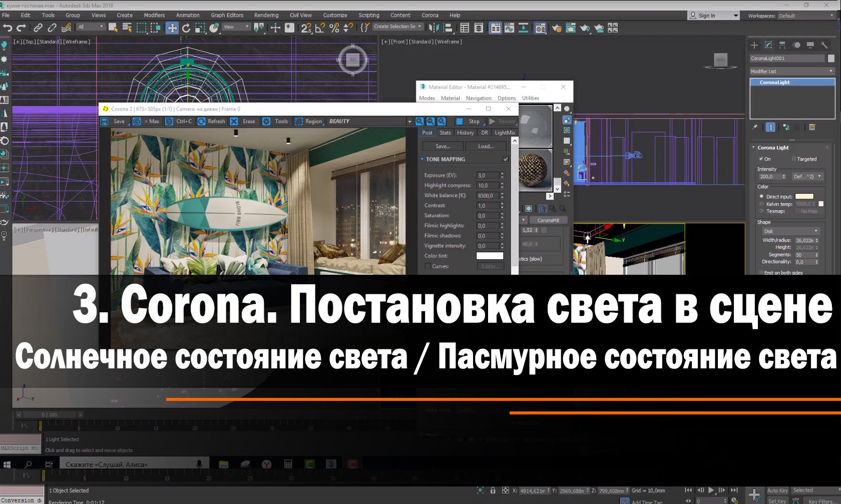Select the checkered material sphere in Material Editor
Viewport: 841px width, 504px height.
coord(533,170)
